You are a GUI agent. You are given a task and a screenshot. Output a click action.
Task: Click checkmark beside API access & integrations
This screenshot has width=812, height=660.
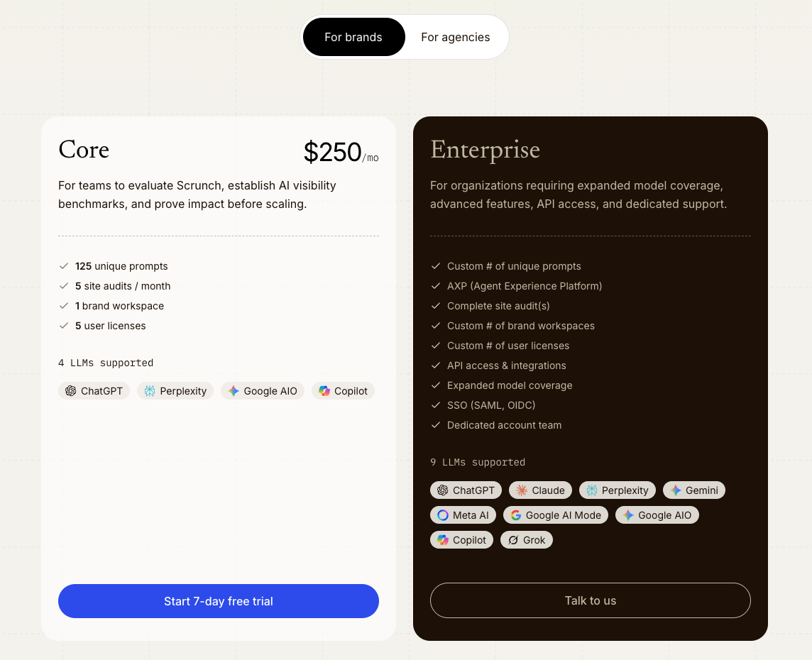click(x=436, y=365)
